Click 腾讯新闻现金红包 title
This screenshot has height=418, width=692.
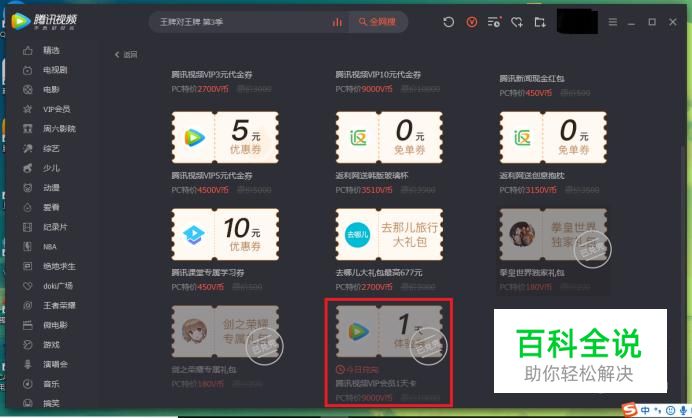coord(532,79)
